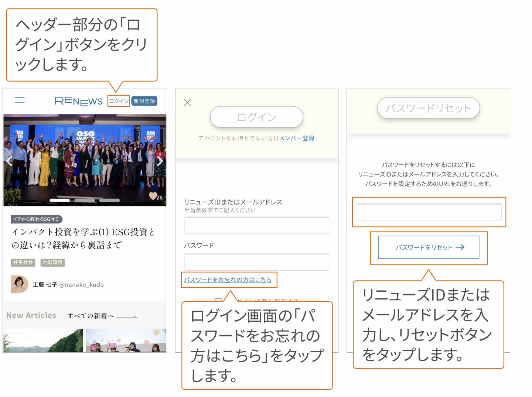Open article インパクト投資を学ぶ(1) headline

click(83, 238)
